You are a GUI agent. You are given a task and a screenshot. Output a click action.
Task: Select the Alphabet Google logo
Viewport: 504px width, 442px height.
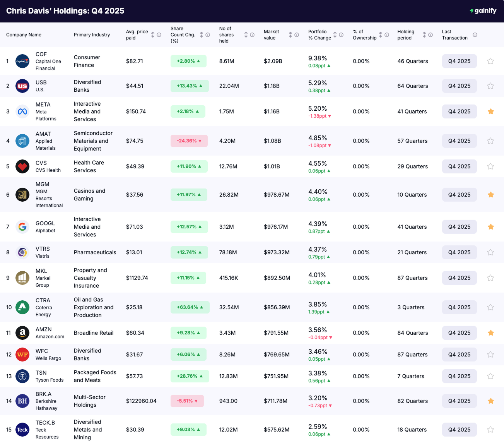point(22,227)
